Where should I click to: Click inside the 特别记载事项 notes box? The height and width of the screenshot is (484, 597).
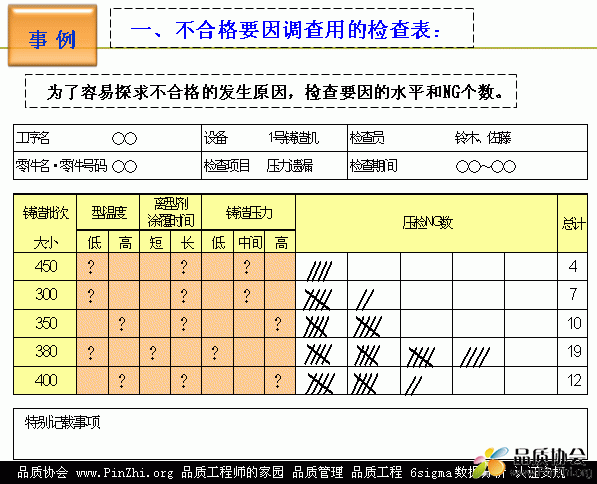300,434
